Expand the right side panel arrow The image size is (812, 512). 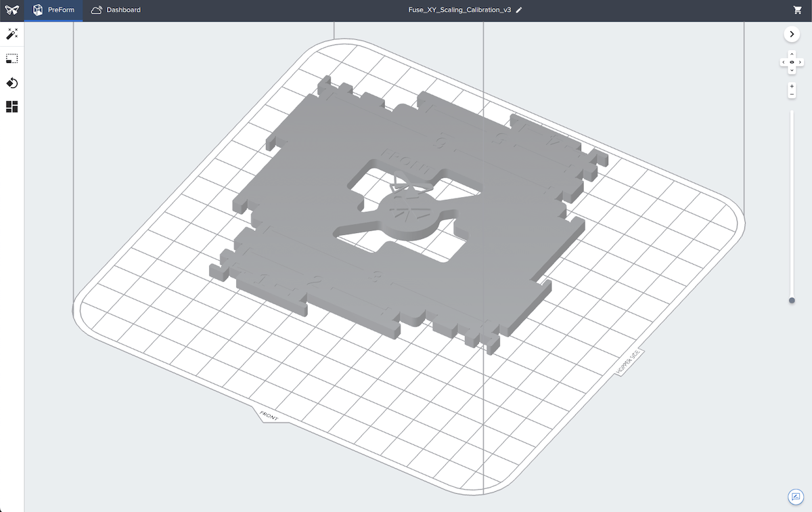792,34
